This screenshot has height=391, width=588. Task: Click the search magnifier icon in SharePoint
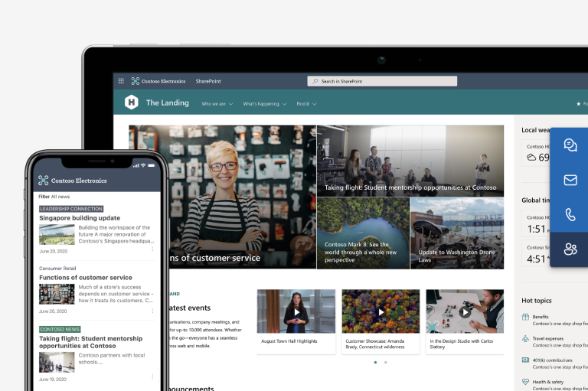[x=315, y=81]
